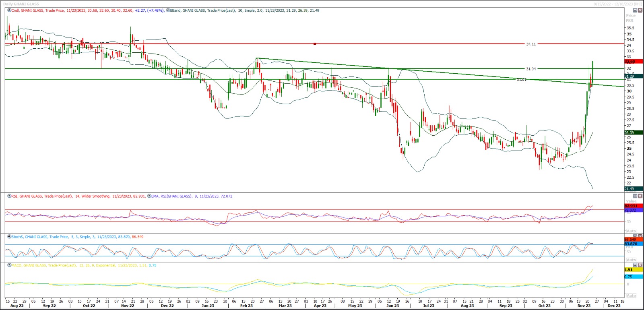Select the EMA RSI(GHANI GLASS) legend text
Viewport: 644px width, 310px height.
pos(192,196)
